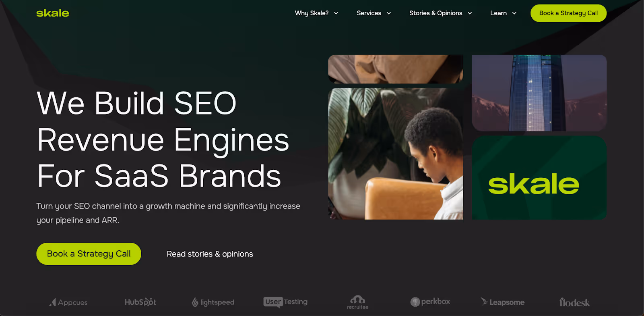The width and height of the screenshot is (644, 316).
Task: Click header Book a Strategy Call button
Action: point(568,13)
